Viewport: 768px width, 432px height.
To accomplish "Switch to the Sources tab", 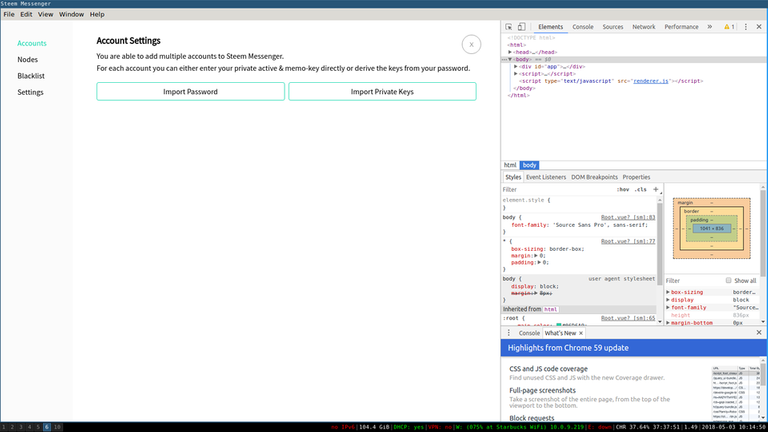I will [613, 27].
